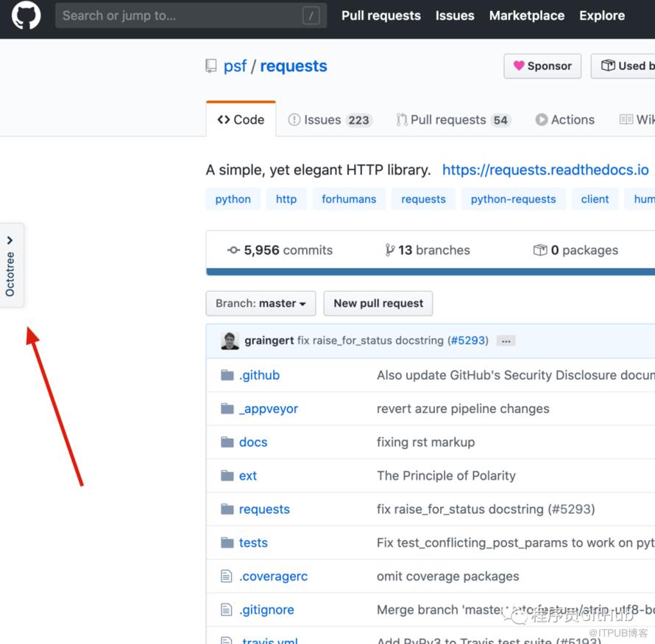View the 5,956 commits history
The width and height of the screenshot is (655, 644).
point(280,250)
